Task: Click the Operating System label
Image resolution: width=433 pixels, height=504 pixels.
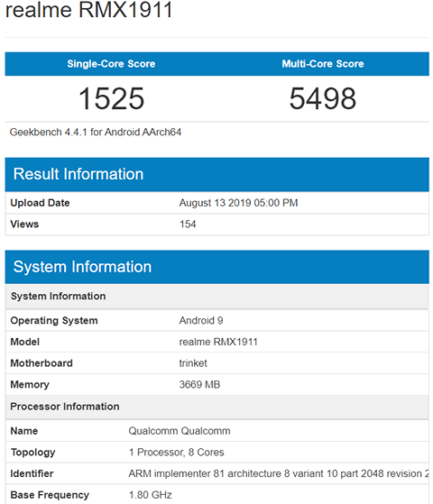Action: pyautogui.click(x=54, y=320)
